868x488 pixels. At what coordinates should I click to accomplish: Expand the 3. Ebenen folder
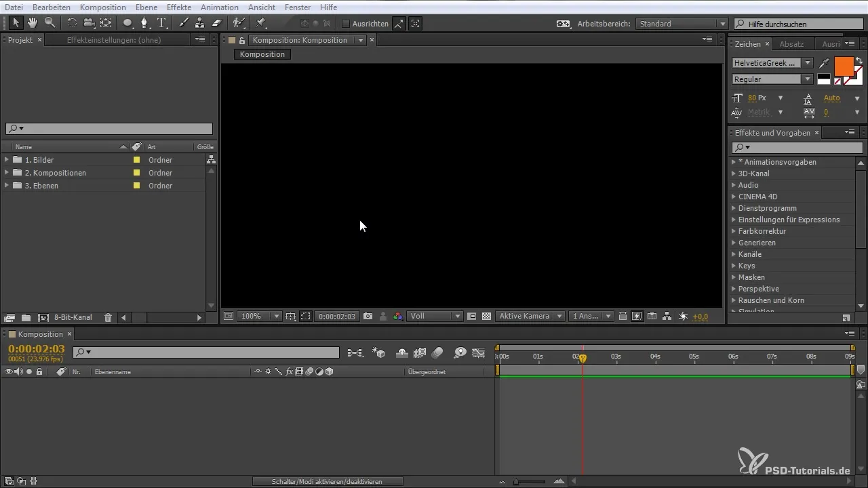pyautogui.click(x=7, y=186)
